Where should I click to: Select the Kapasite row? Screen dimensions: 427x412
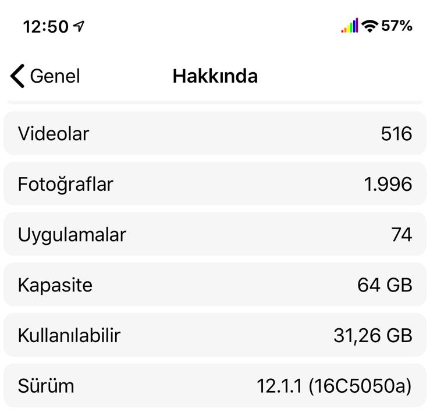[x=215, y=285]
